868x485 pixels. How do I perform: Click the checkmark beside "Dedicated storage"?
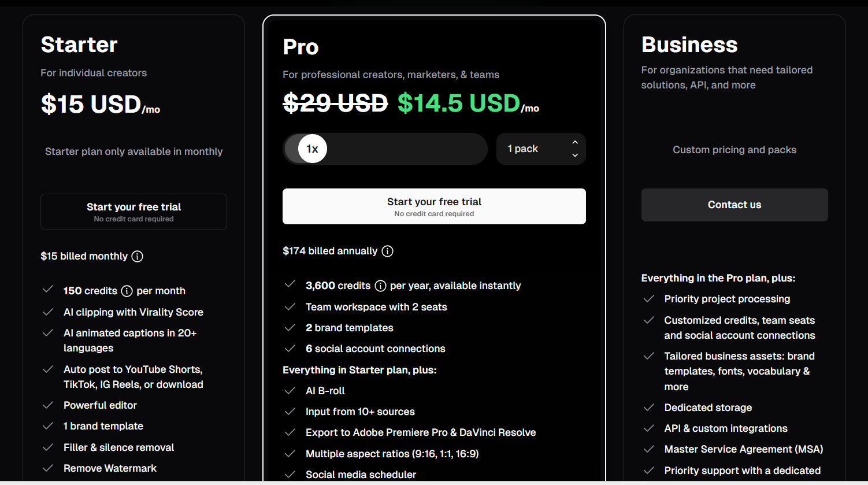coord(649,408)
